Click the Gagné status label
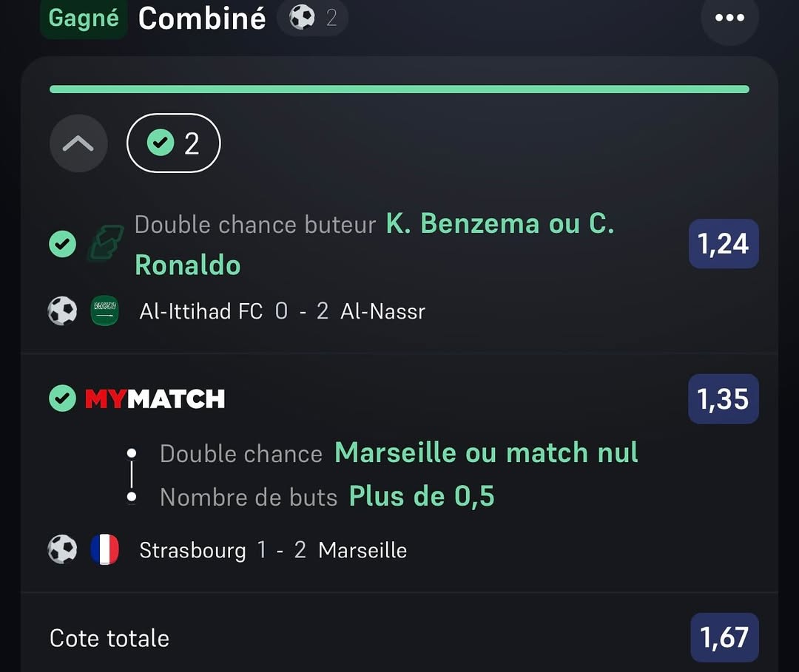799x672 pixels. [84, 18]
